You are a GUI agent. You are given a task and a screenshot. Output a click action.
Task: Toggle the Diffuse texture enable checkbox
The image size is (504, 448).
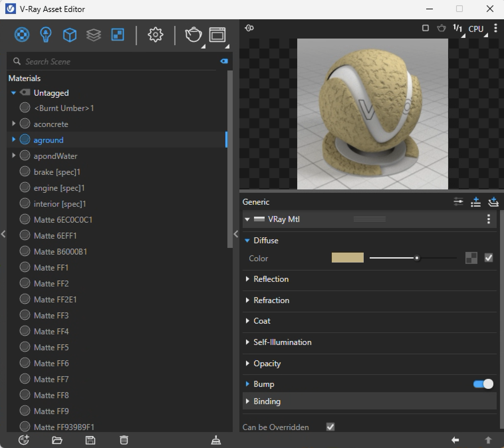(488, 258)
